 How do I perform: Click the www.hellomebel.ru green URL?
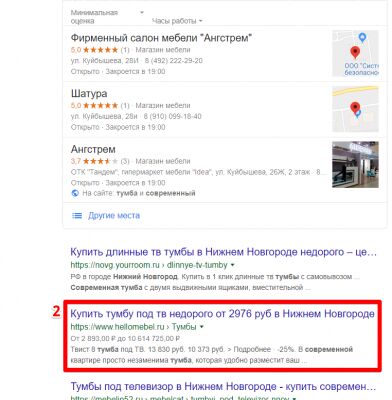click(133, 327)
